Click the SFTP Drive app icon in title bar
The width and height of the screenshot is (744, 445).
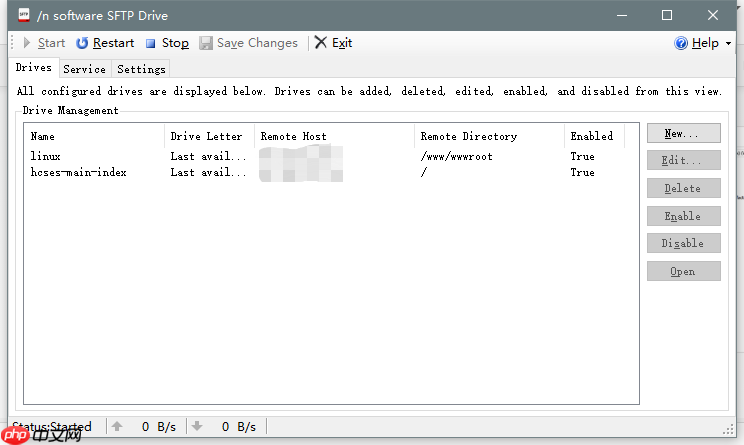[24, 15]
